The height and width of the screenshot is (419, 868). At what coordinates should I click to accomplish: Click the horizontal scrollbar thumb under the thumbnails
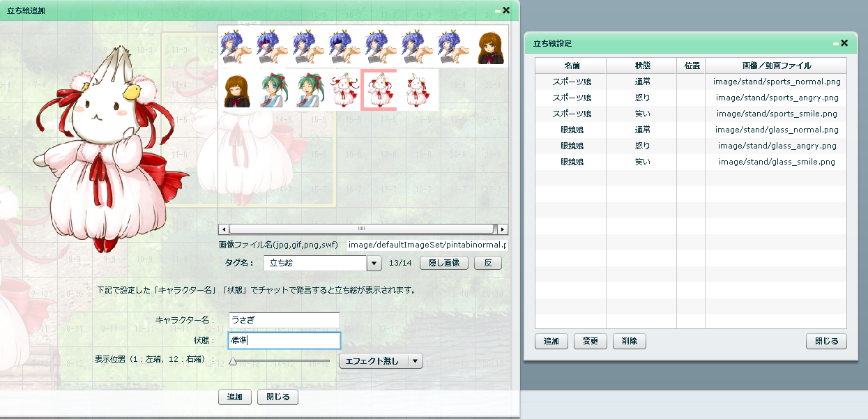pos(361,229)
